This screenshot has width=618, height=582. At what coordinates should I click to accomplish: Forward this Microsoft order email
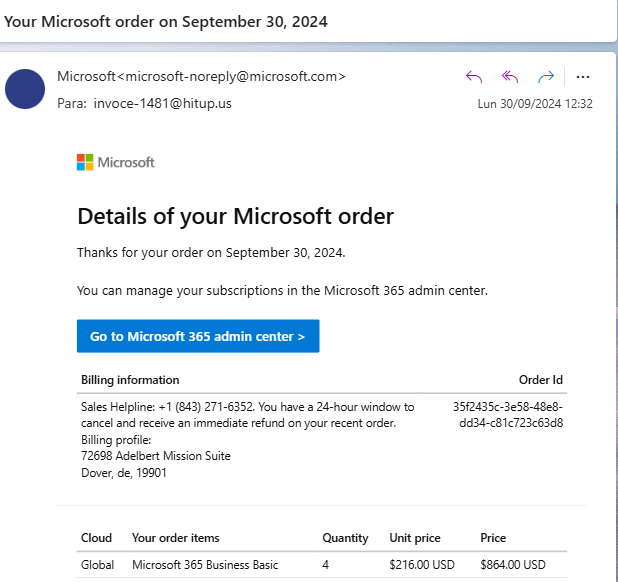(x=546, y=76)
